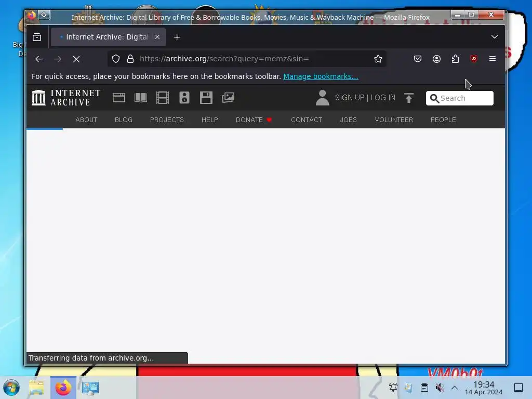Open the PROJECTS menu item
The height and width of the screenshot is (399, 532).
click(x=167, y=120)
